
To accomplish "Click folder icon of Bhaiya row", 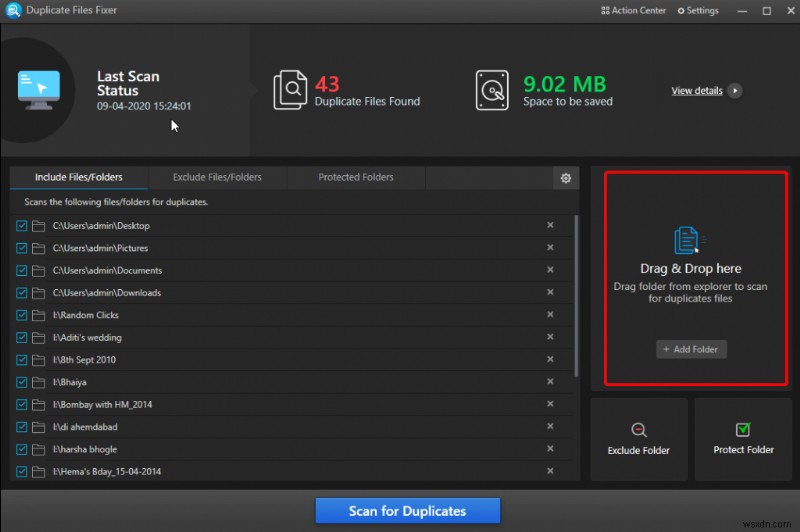I will 38,382.
